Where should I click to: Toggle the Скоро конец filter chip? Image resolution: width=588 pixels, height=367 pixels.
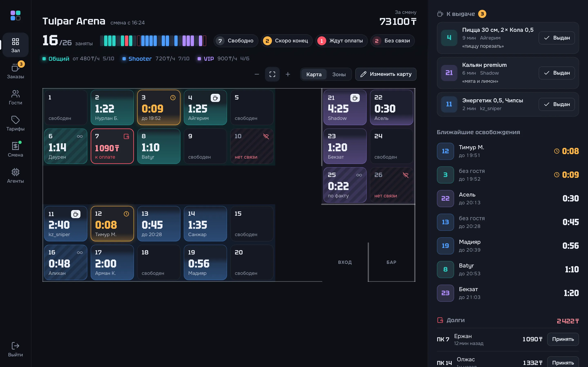(286, 41)
